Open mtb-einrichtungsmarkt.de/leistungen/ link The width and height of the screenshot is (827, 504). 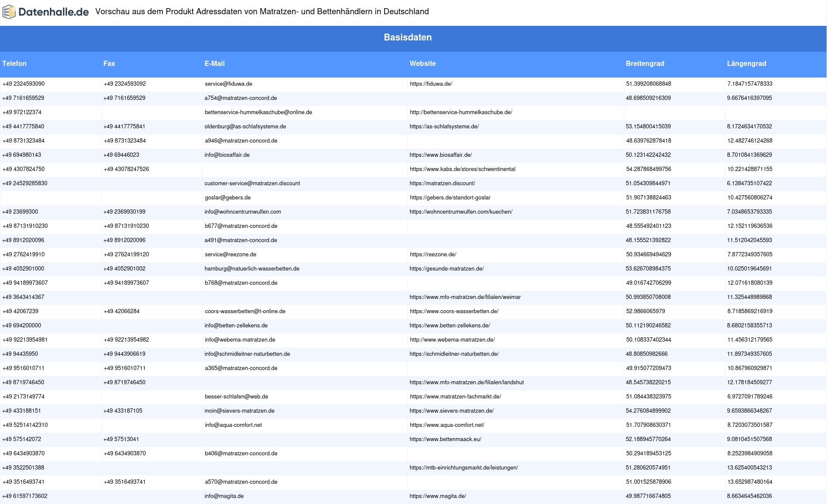(x=464, y=468)
